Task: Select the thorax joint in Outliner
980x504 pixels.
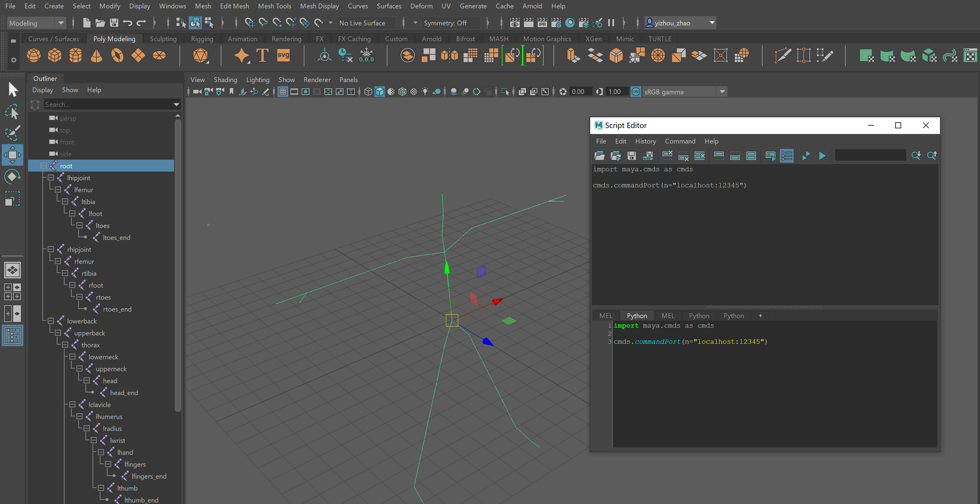Action: (x=91, y=345)
